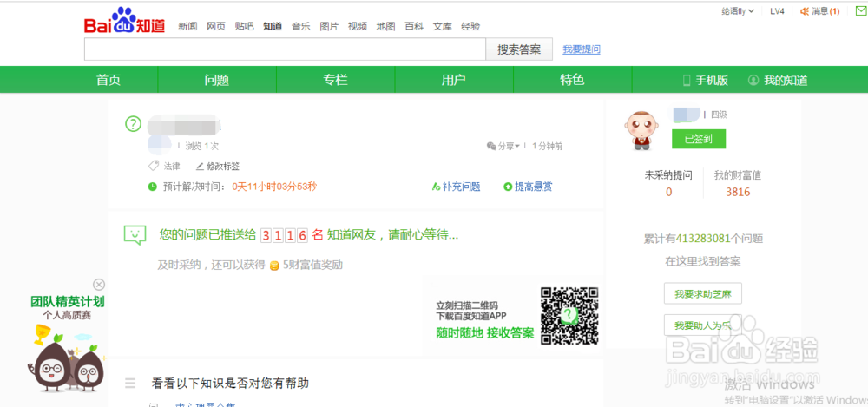Click the smiley chat bubble icon

[135, 235]
